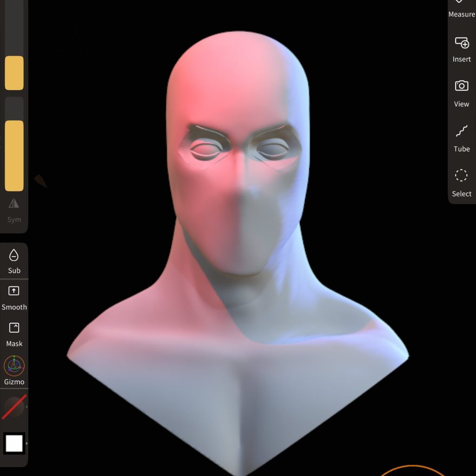
Task: Toggle Sub subtract mode
Action: tap(14, 260)
